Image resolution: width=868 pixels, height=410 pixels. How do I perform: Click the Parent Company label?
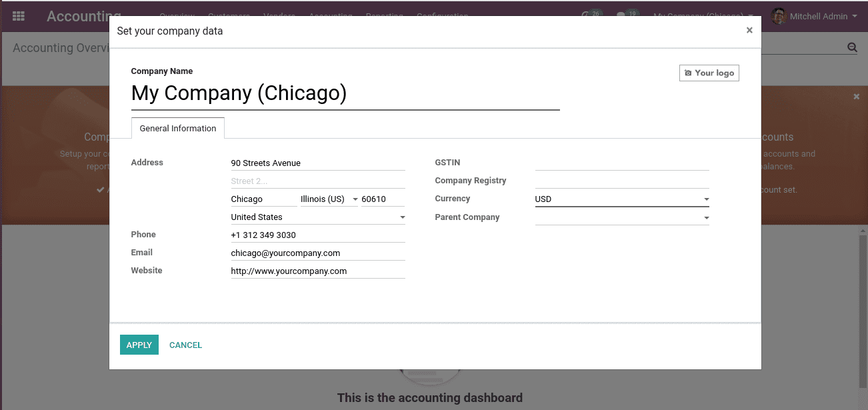pos(467,217)
